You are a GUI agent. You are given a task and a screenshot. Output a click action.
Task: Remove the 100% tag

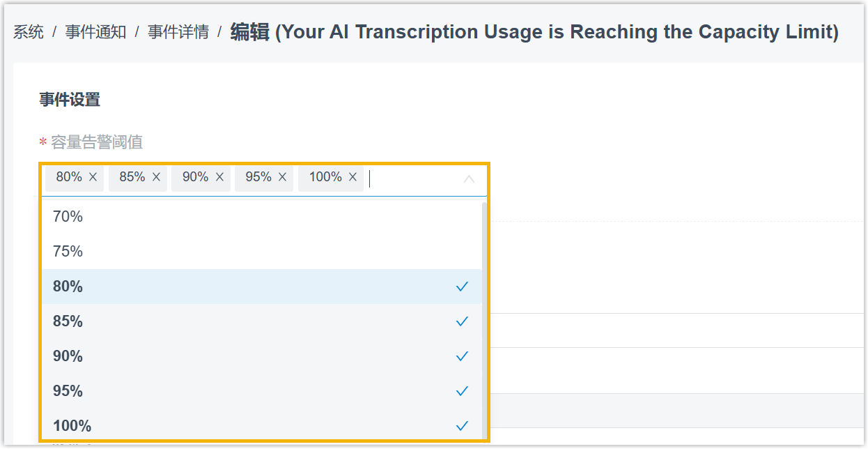click(x=352, y=178)
